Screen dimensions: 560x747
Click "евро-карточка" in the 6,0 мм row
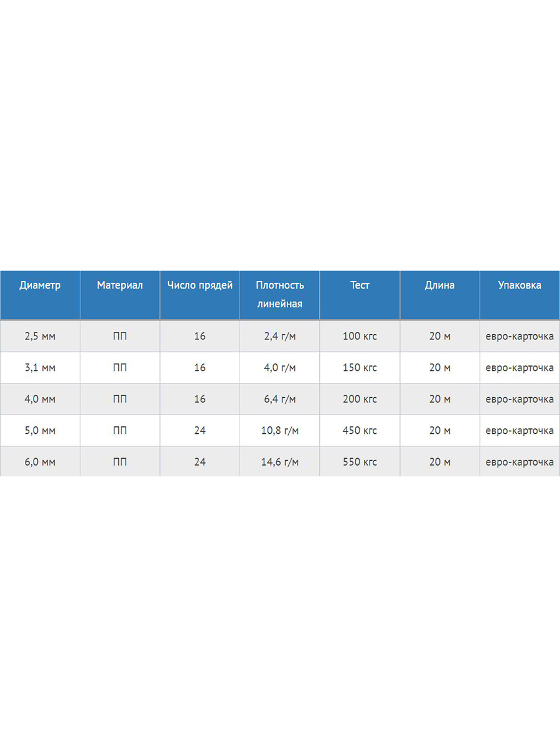click(x=520, y=462)
